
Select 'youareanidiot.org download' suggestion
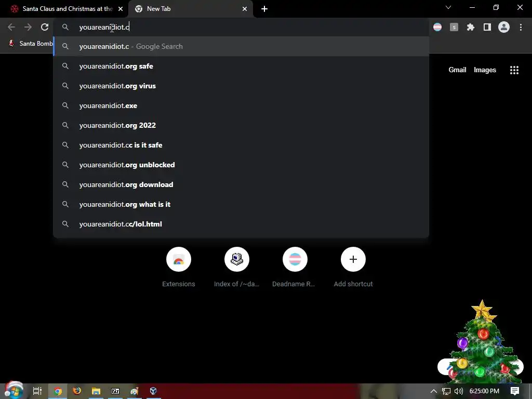click(241, 184)
